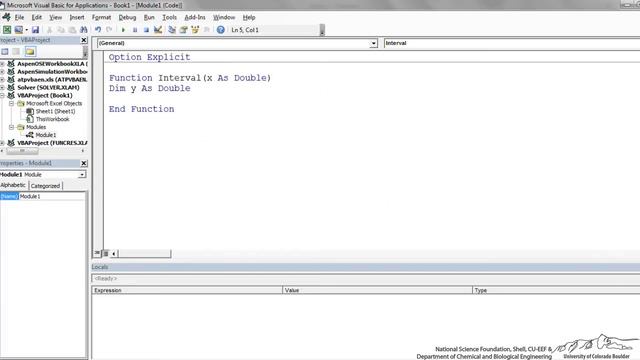Image resolution: width=640 pixels, height=360 pixels.
Task: Expand the atpvbaen.xls project node
Action: click(2, 80)
